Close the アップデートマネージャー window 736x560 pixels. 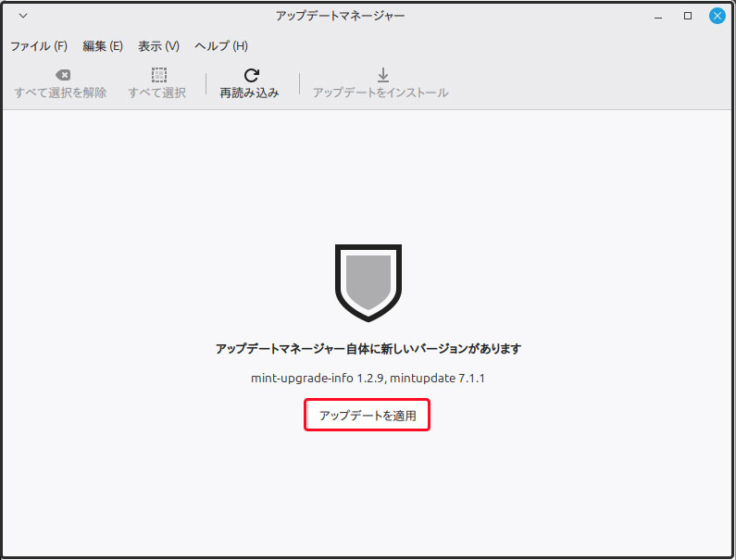coord(717,16)
